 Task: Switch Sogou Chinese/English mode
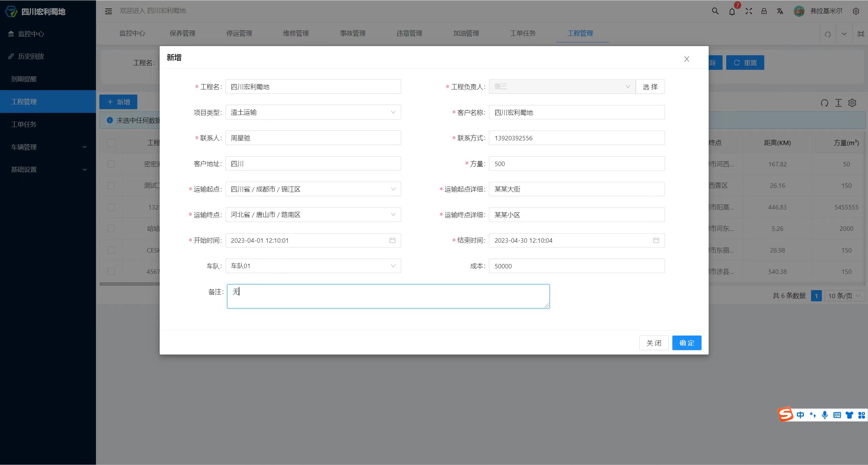(801, 415)
